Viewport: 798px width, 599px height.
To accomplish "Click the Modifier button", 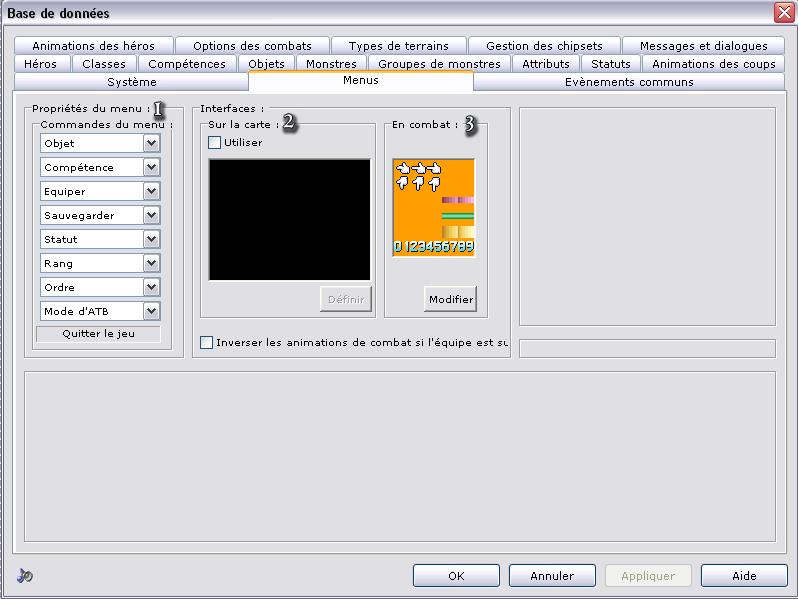I will 450,299.
